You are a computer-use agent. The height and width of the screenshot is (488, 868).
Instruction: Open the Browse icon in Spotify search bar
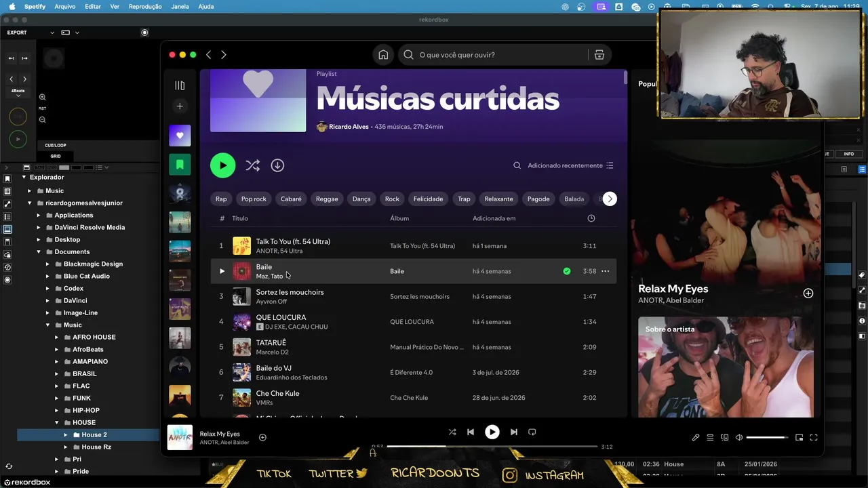coord(599,55)
